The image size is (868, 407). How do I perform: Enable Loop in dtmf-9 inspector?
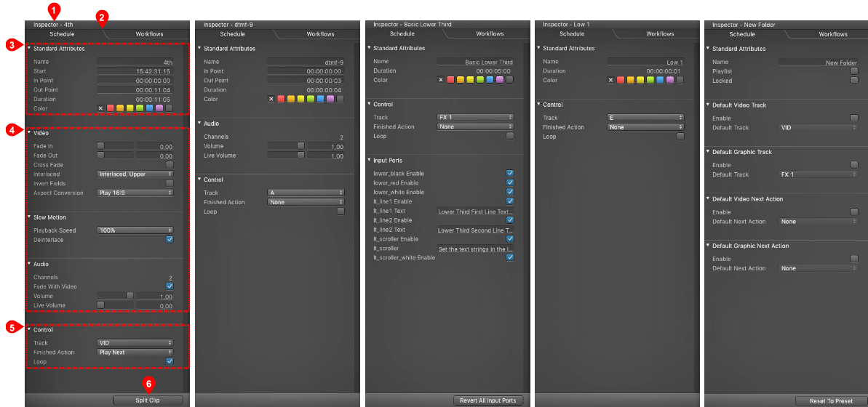point(341,211)
